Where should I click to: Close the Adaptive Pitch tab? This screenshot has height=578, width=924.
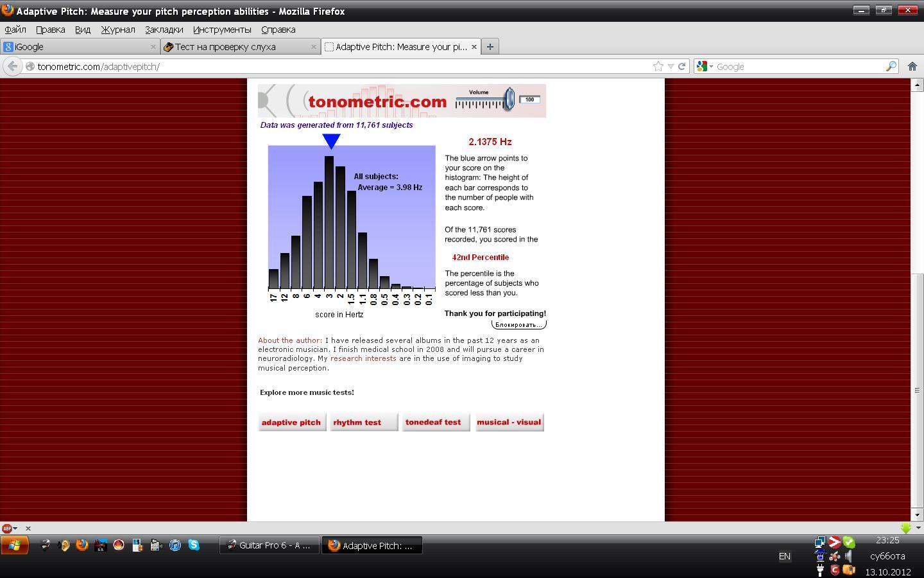point(474,46)
